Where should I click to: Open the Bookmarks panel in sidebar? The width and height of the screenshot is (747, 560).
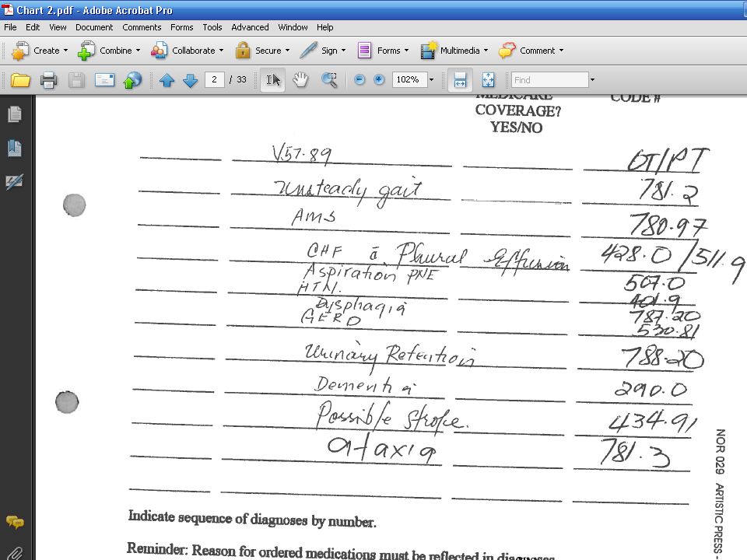coord(14,148)
